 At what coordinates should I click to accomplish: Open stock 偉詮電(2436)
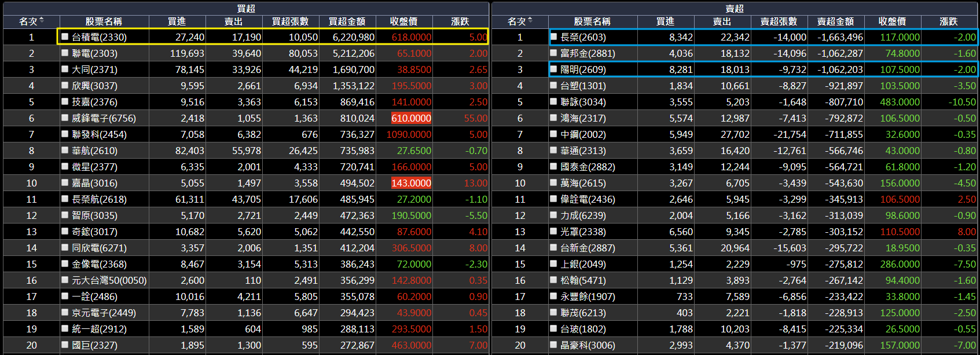tap(588, 199)
